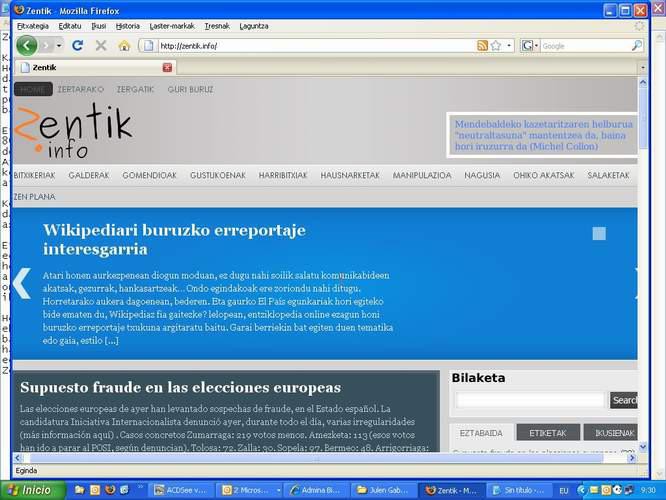This screenshot has height=500, width=666.
Task: Open the GALDERAK category
Action: [89, 175]
